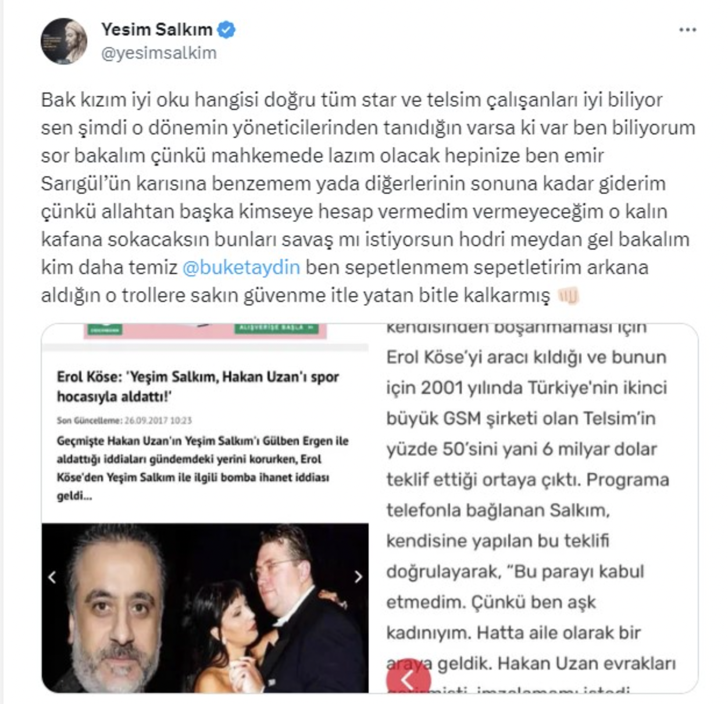Click the Son Güncelleme date line

tap(124, 420)
